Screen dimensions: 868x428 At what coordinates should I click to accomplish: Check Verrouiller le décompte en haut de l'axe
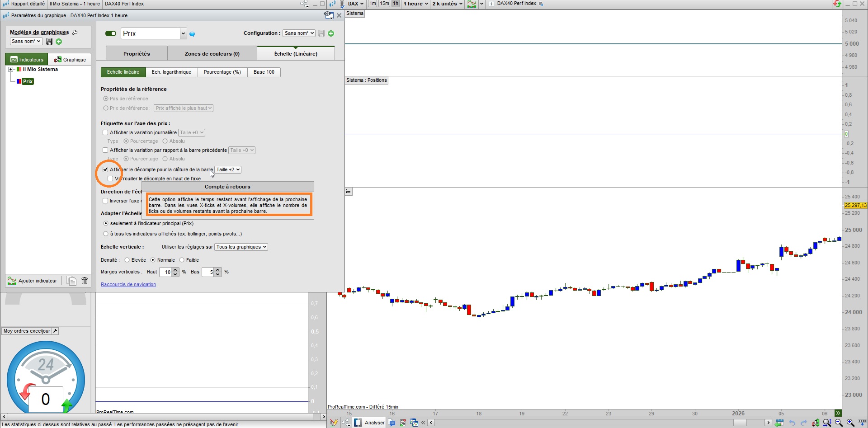coord(110,179)
